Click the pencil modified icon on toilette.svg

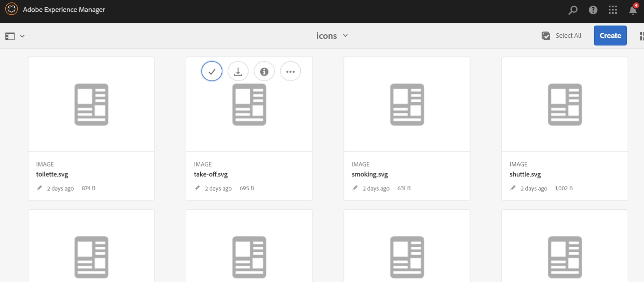click(x=39, y=188)
